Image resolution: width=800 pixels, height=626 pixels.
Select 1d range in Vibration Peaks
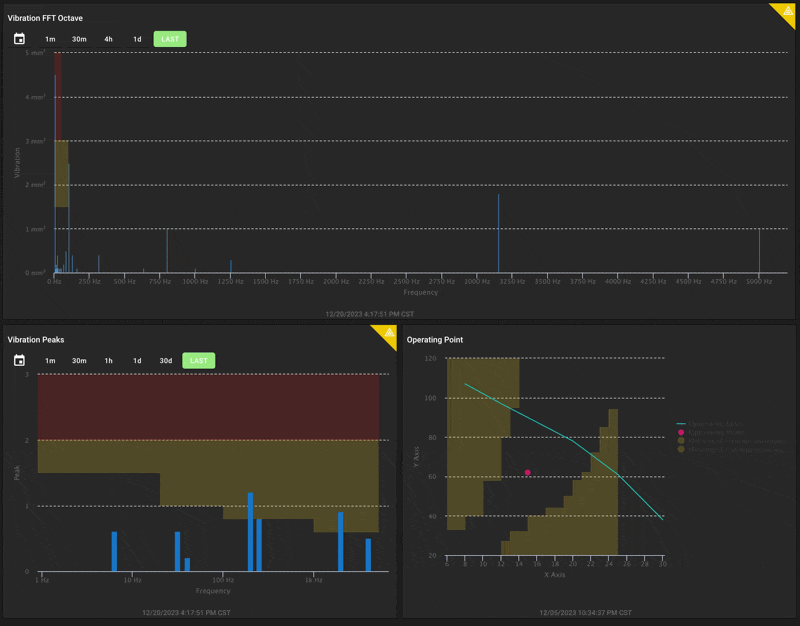[x=137, y=361]
